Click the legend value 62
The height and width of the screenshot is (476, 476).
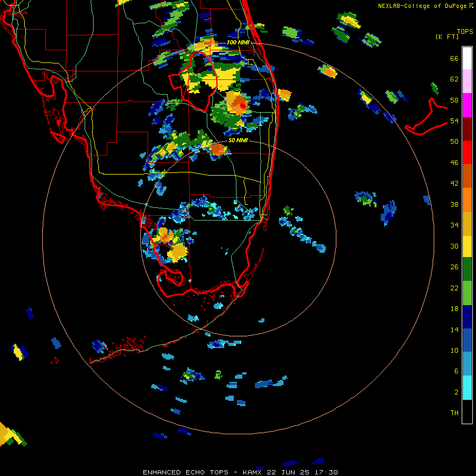tap(454, 79)
